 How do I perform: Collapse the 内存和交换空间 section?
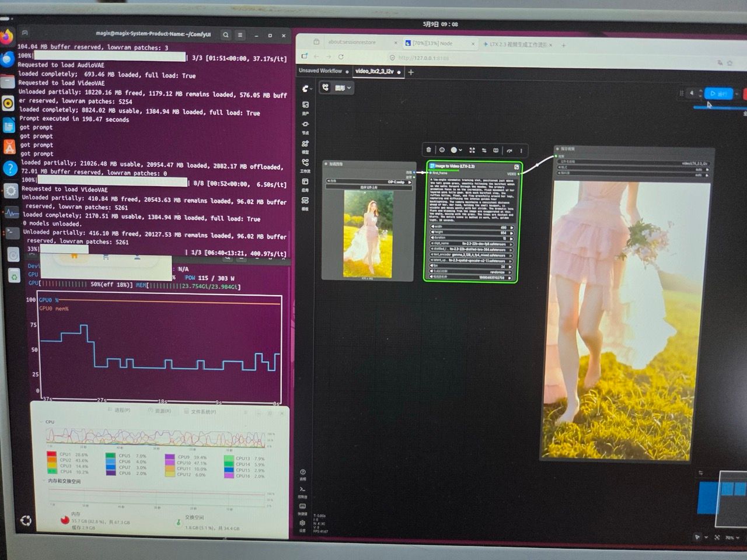pyautogui.click(x=45, y=481)
